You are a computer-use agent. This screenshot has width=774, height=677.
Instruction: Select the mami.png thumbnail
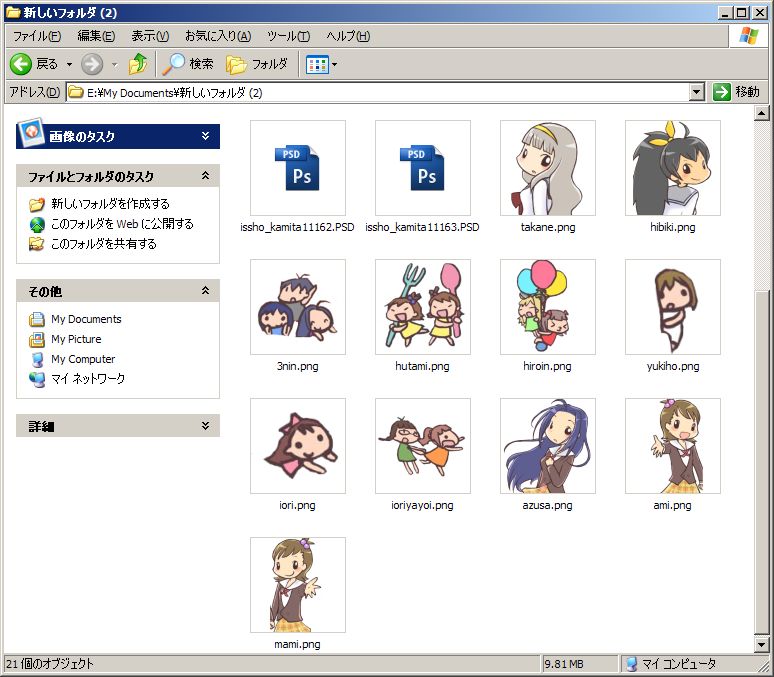[x=298, y=585]
